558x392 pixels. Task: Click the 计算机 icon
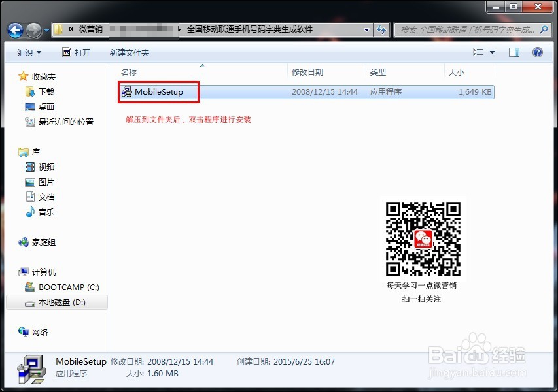point(23,272)
